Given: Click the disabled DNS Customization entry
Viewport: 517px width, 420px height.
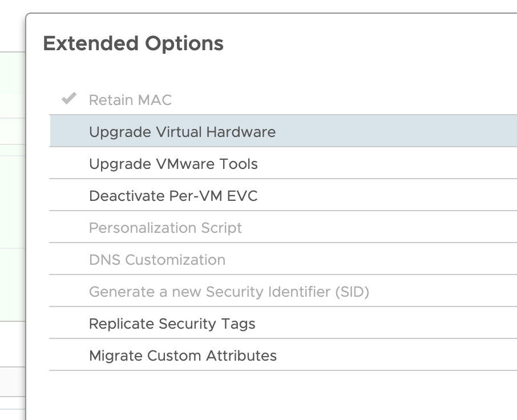Looking at the screenshot, I should pos(157,260).
